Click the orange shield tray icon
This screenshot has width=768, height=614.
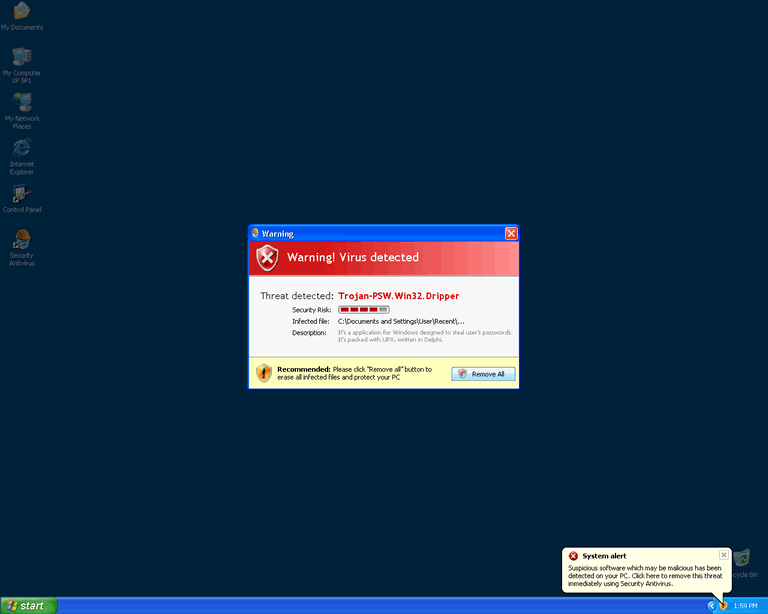tap(723, 605)
